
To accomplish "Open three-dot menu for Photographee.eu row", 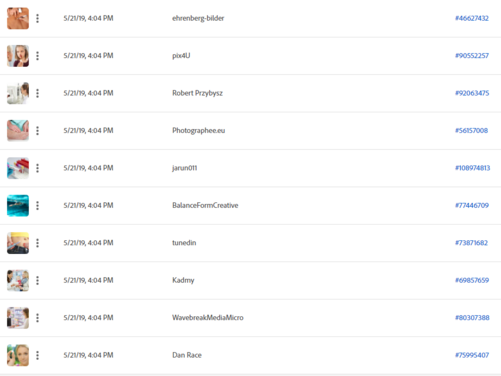I will pos(37,130).
